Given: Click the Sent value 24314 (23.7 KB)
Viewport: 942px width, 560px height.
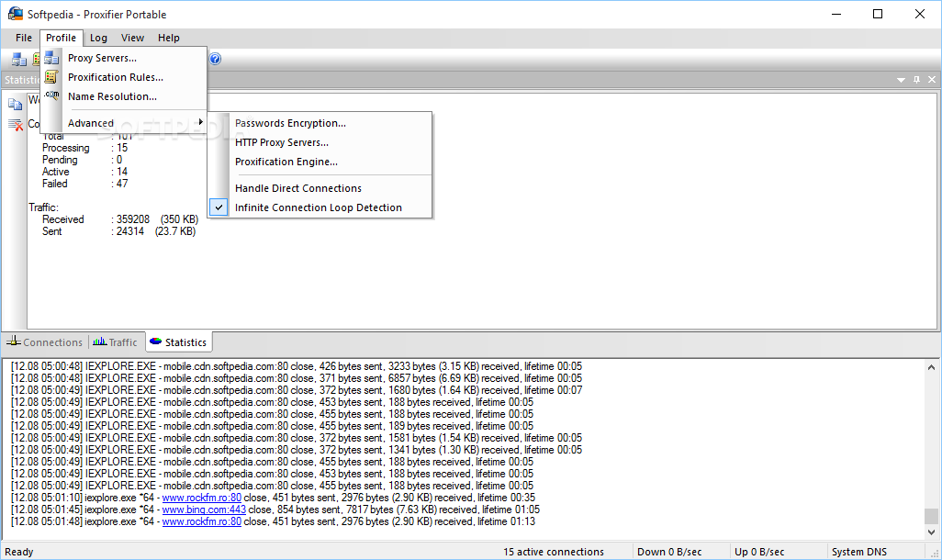Looking at the screenshot, I should point(155,231).
